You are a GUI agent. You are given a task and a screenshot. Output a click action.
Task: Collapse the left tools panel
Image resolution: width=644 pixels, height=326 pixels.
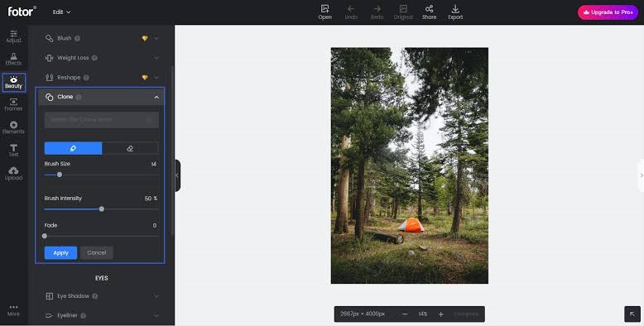(177, 175)
